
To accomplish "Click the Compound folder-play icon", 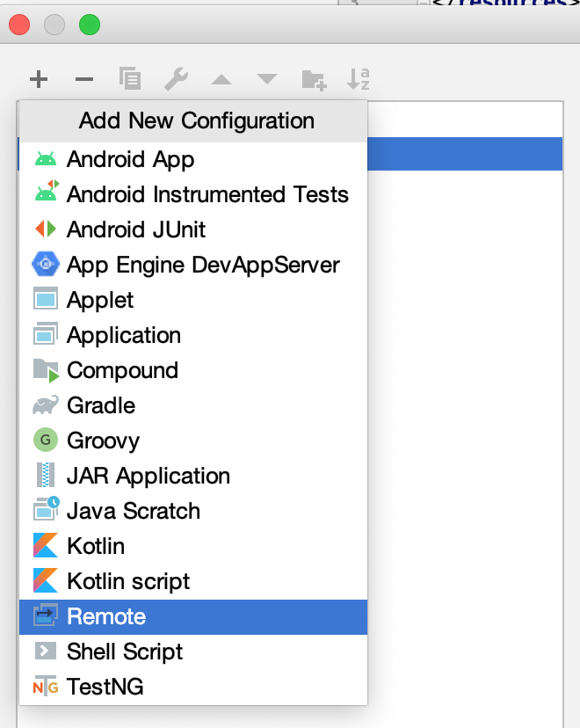I will [x=46, y=370].
